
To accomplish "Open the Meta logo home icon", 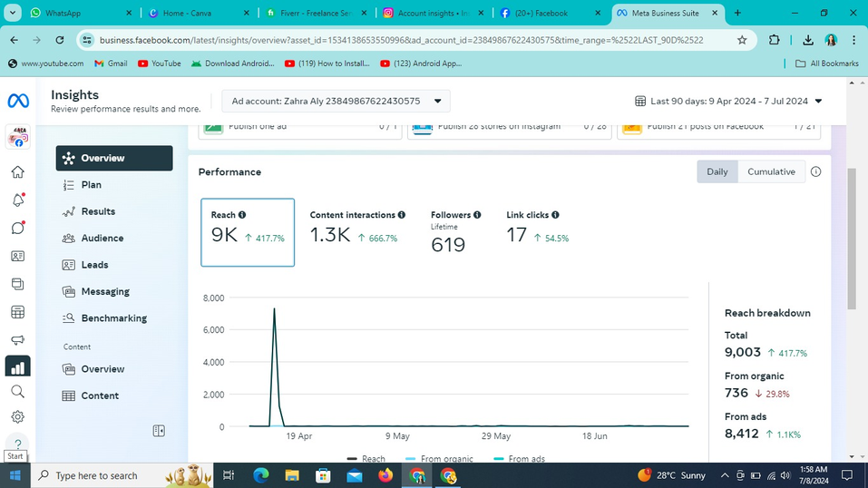I will 18,101.
